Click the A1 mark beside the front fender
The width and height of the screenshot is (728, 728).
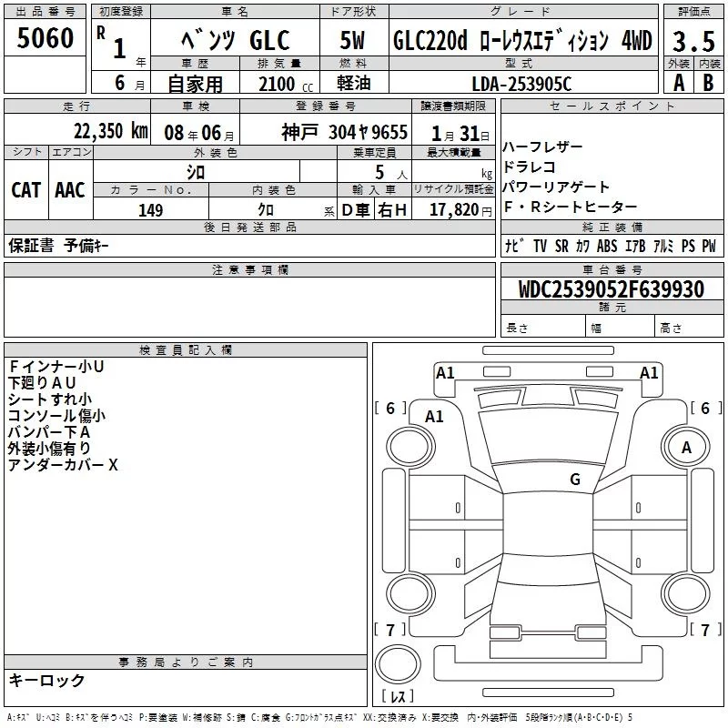pyautogui.click(x=434, y=416)
